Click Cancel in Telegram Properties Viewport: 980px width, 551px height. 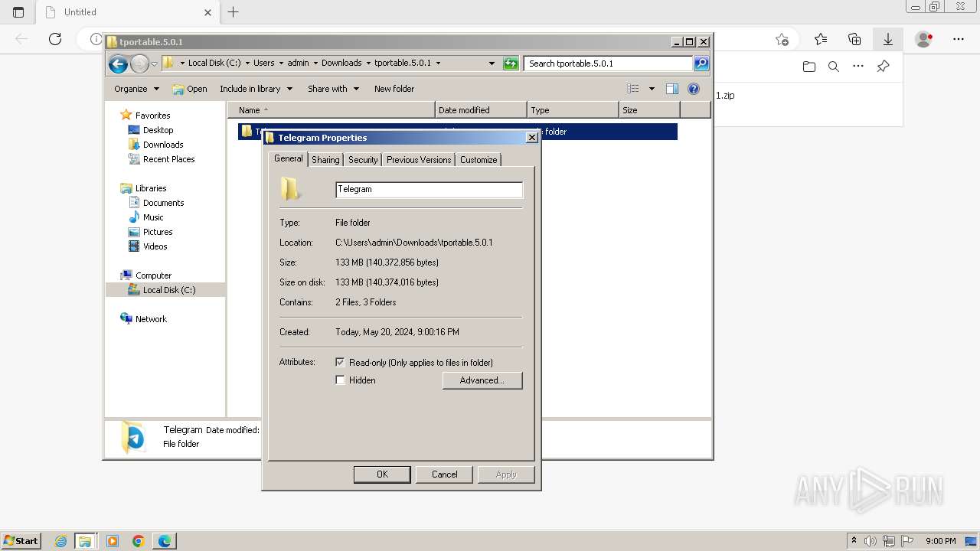(444, 474)
